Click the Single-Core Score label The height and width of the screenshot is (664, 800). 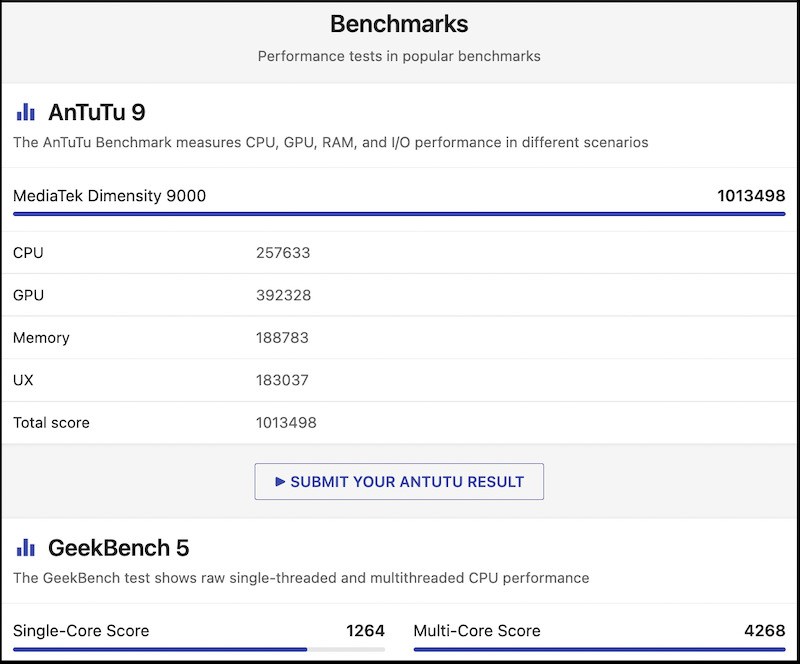[x=81, y=631]
